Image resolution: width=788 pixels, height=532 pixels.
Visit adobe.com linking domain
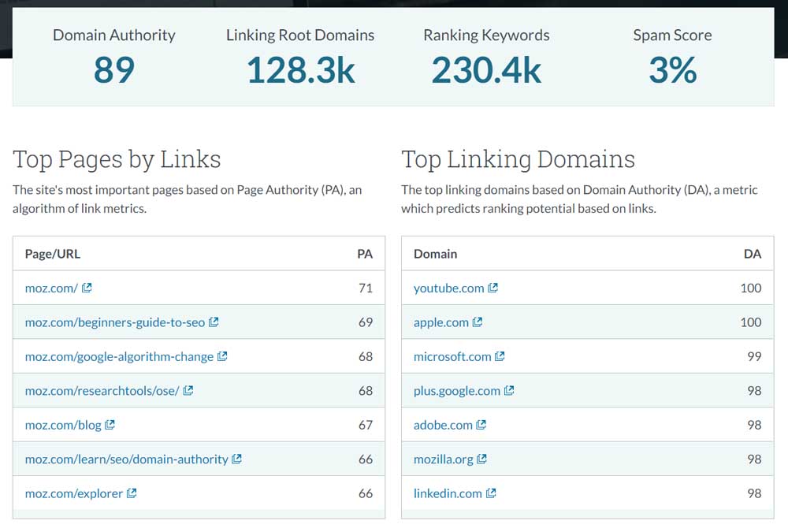[x=443, y=425]
